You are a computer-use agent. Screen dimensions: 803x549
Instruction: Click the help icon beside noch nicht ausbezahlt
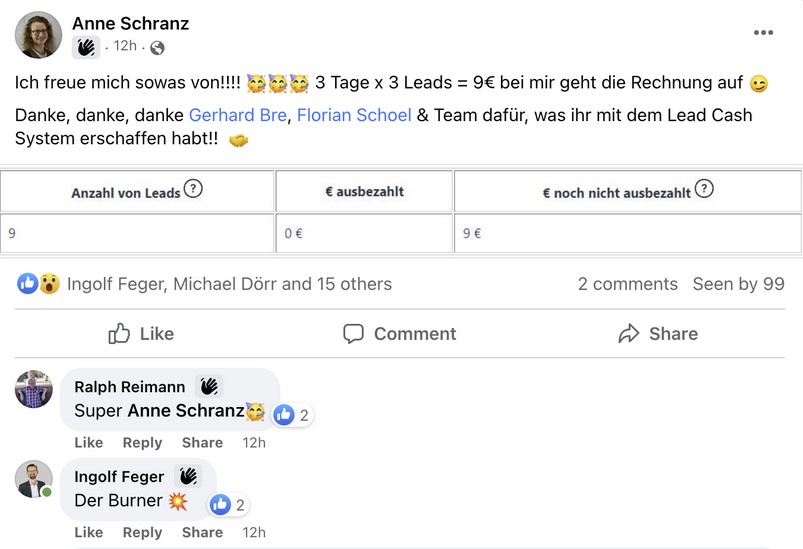pos(704,189)
